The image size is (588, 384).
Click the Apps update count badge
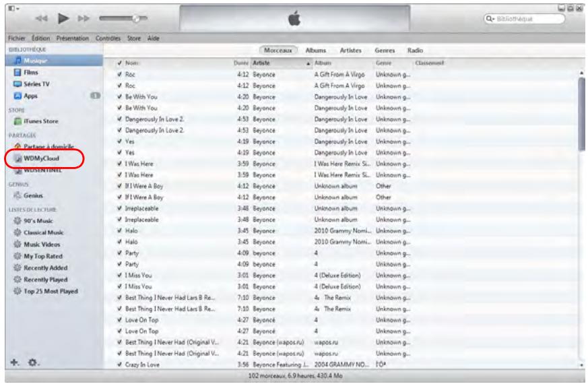click(x=95, y=96)
